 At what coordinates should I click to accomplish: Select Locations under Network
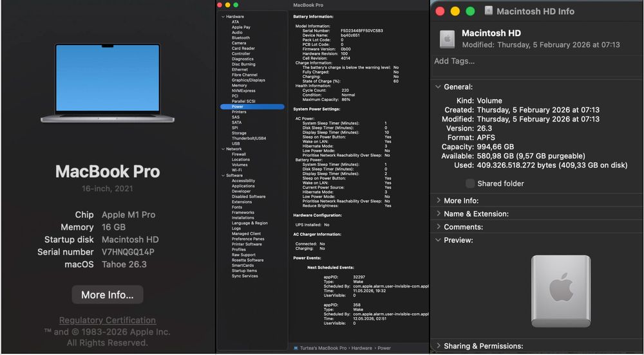tap(240, 160)
